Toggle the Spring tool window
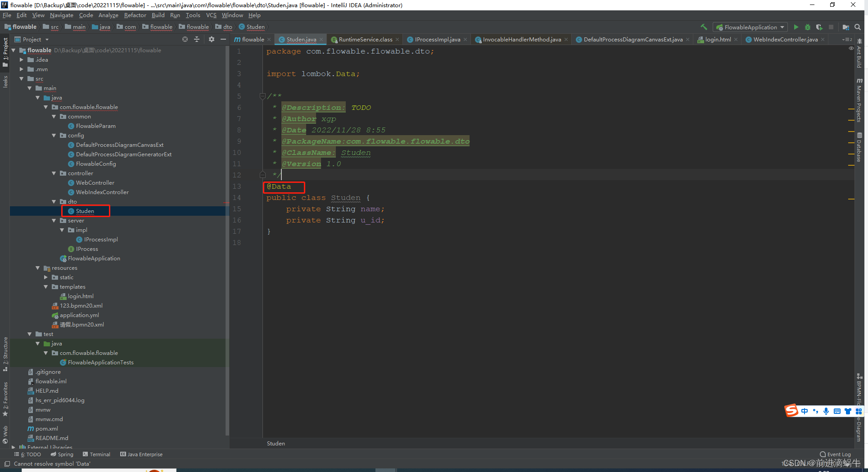 62,454
